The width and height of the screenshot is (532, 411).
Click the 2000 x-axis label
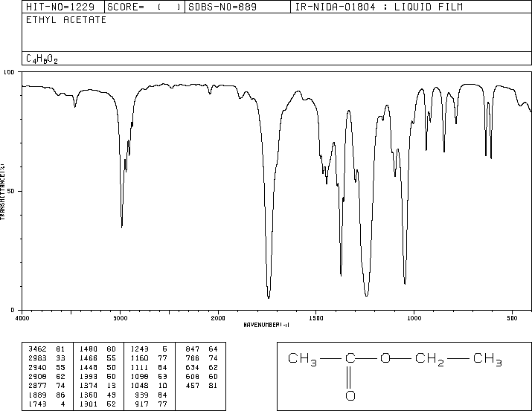click(218, 318)
